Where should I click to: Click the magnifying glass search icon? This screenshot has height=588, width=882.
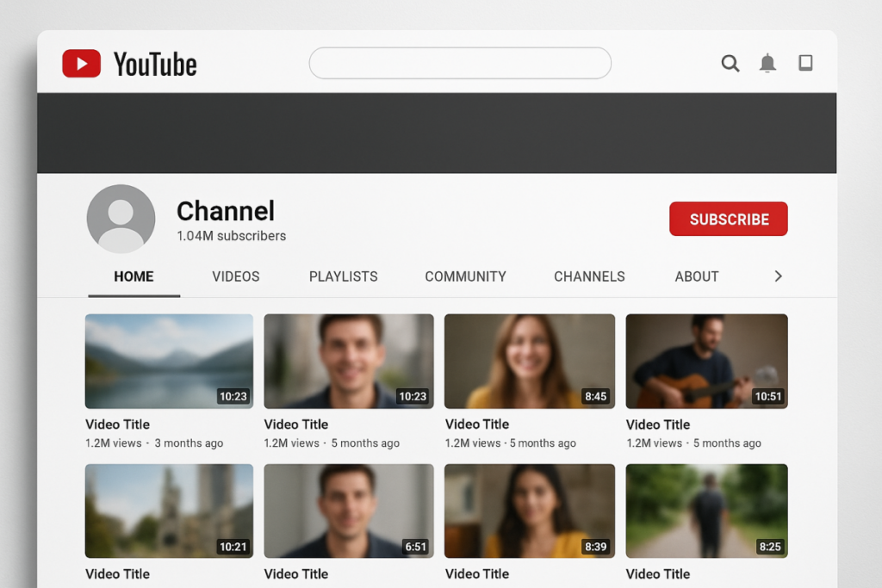730,63
